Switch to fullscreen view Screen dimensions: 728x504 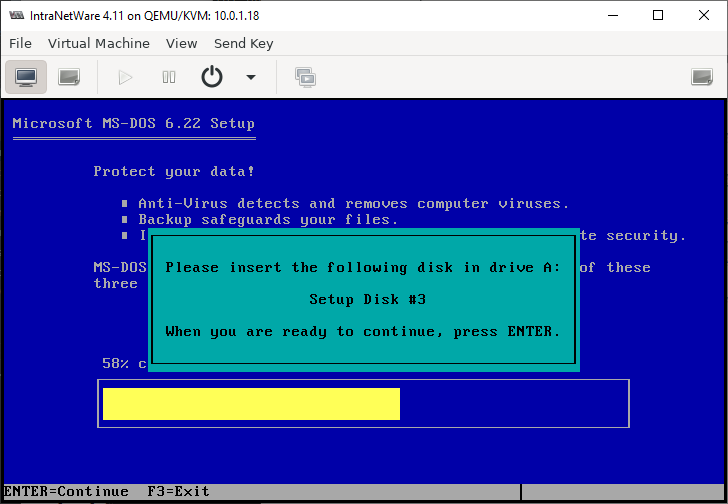pyautogui.click(x=702, y=77)
